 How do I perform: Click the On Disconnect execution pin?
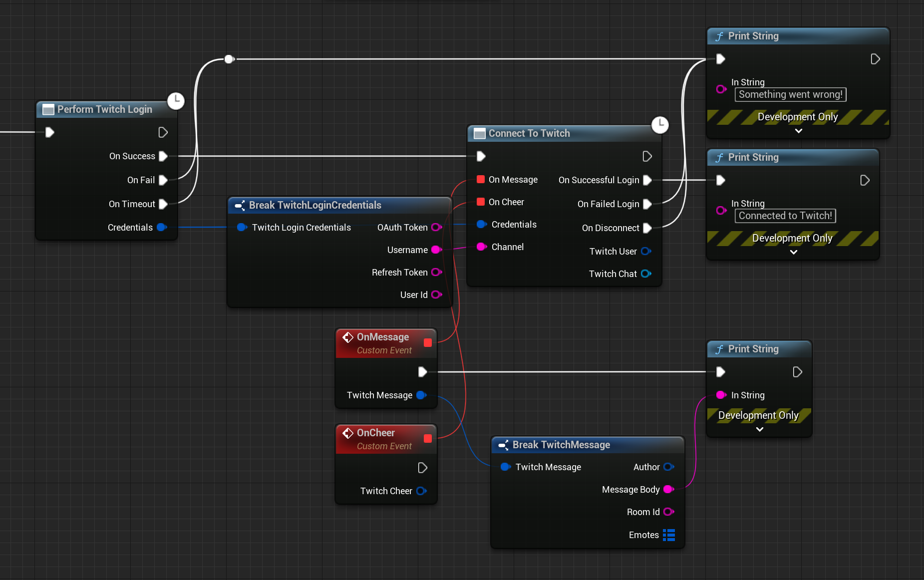click(x=647, y=228)
